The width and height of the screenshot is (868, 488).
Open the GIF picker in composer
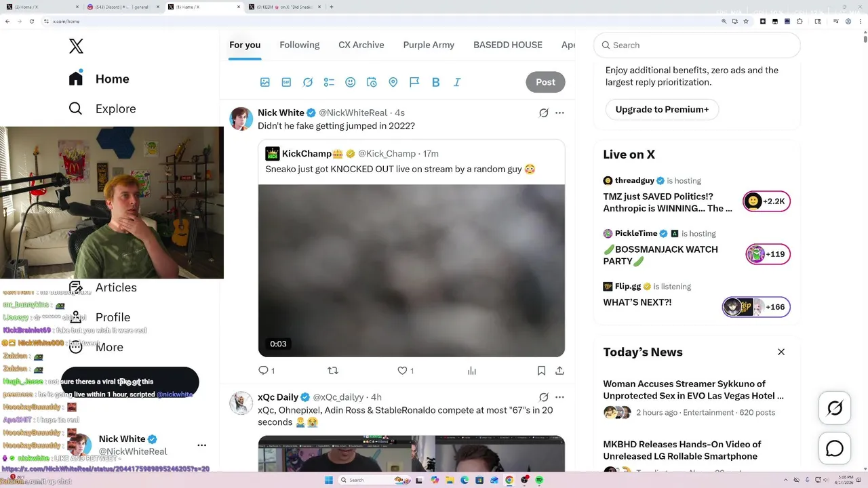tap(286, 82)
